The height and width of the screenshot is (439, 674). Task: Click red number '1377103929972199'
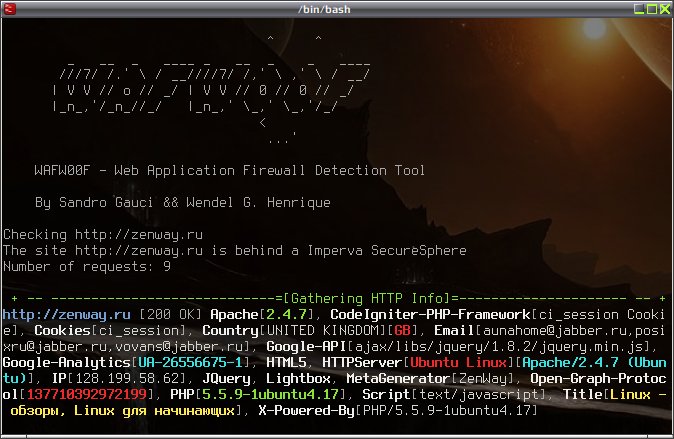pyautogui.click(x=86, y=394)
